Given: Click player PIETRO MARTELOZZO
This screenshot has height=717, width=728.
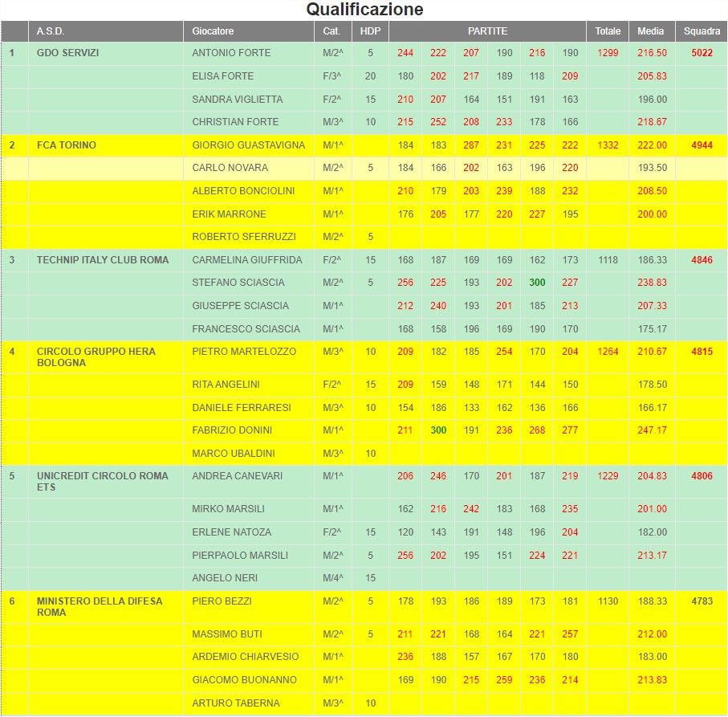Looking at the screenshot, I should coord(244,352).
